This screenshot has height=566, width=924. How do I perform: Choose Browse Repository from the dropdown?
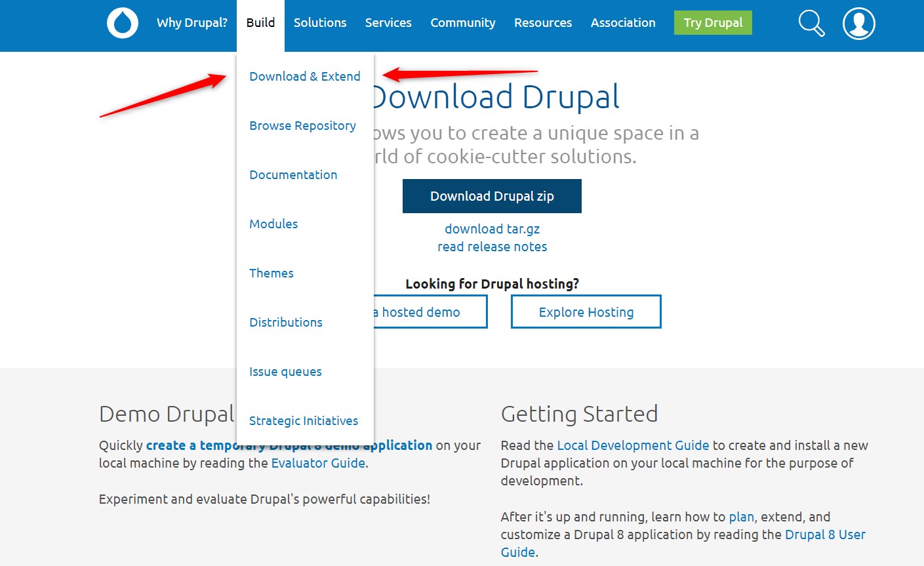[302, 126]
